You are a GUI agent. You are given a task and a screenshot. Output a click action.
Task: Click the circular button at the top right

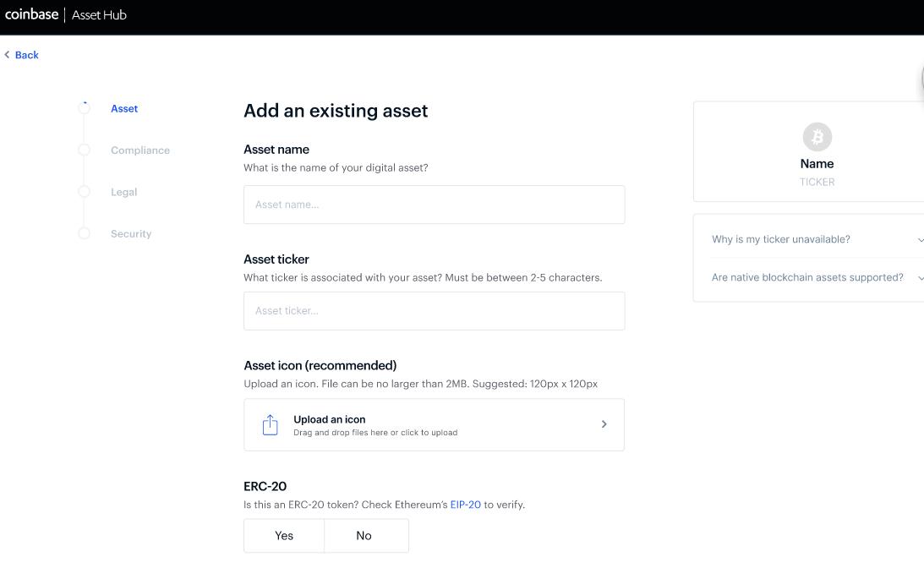(921, 79)
